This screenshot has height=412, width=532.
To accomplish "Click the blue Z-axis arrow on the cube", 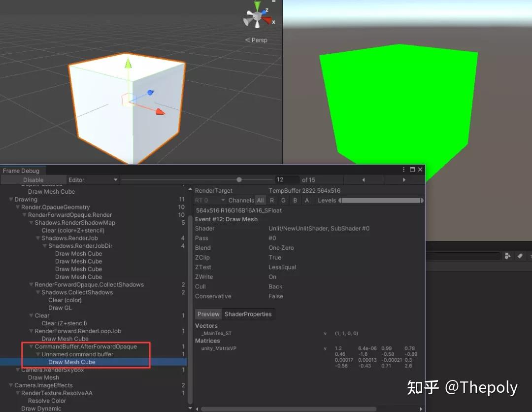I will [x=150, y=93].
